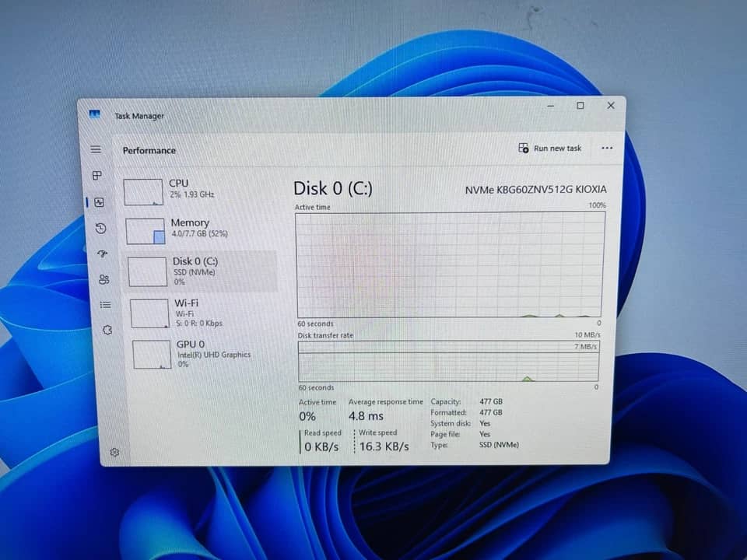Maximize the Task Manager window
This screenshot has width=747, height=560.
point(580,106)
